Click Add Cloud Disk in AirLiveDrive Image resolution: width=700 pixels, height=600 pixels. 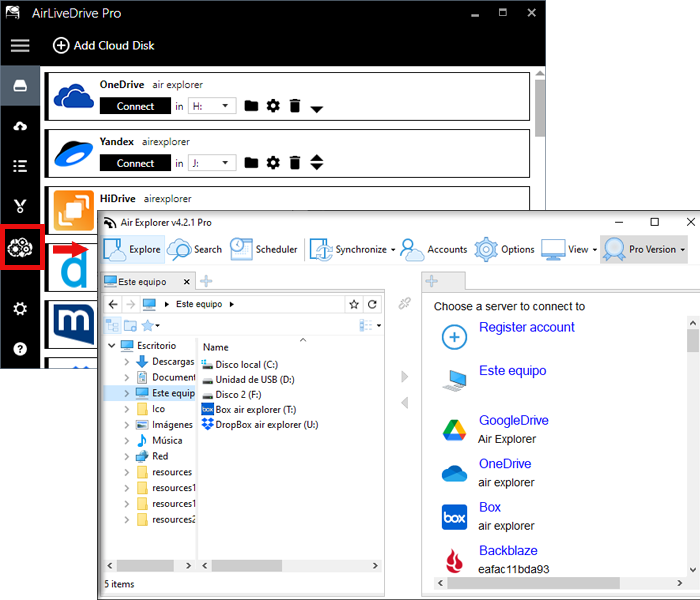coord(104,46)
